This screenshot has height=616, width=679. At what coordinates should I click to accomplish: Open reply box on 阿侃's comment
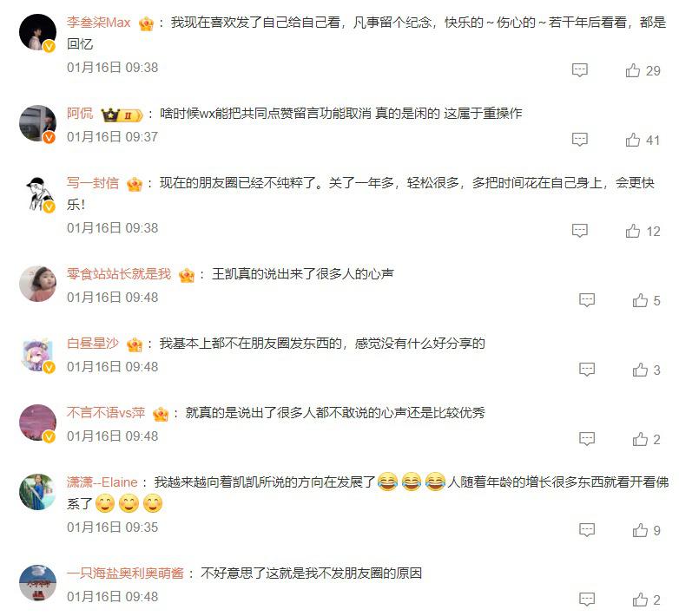click(x=579, y=140)
